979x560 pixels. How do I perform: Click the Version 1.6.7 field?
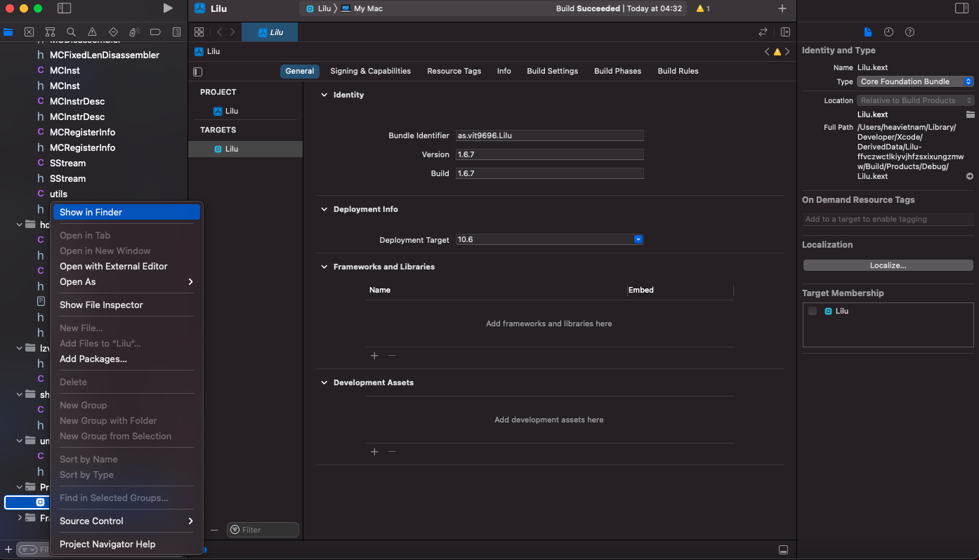pos(550,154)
